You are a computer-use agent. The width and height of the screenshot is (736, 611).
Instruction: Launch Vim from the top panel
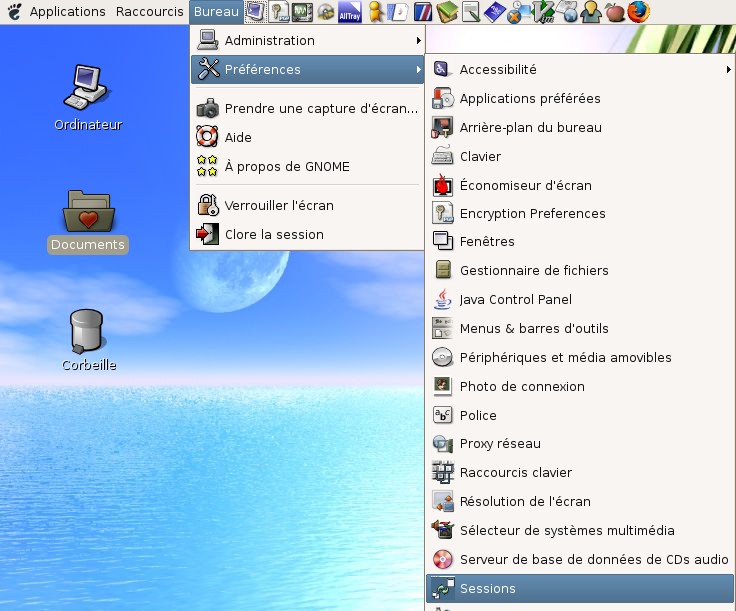[544, 12]
